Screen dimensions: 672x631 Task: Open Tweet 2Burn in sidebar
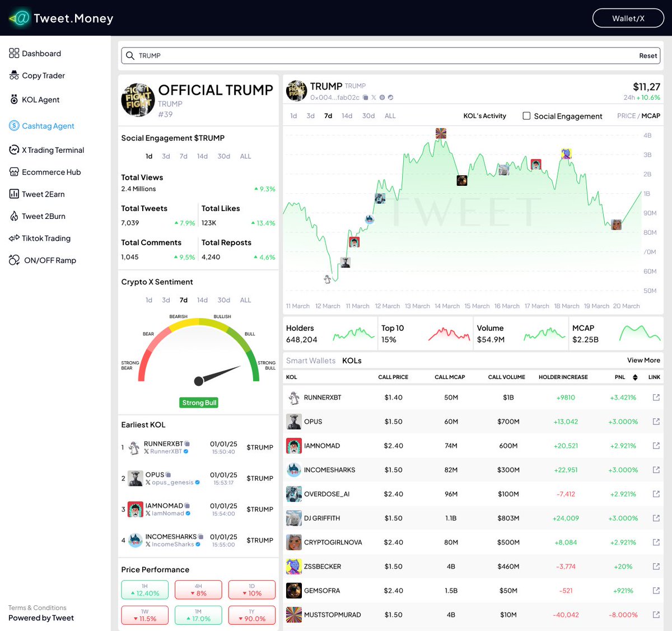point(37,216)
